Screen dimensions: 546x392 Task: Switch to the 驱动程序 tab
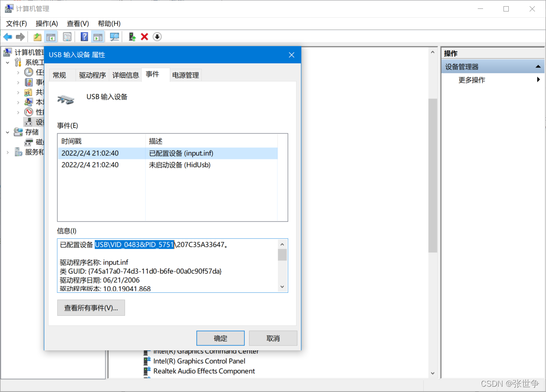pos(93,75)
